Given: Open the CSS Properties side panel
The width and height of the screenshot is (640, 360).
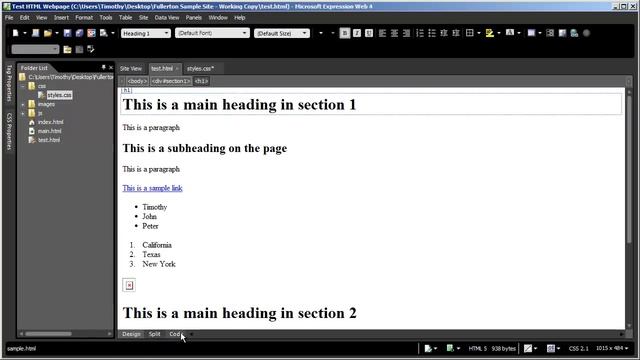Looking at the screenshot, I should [9, 131].
